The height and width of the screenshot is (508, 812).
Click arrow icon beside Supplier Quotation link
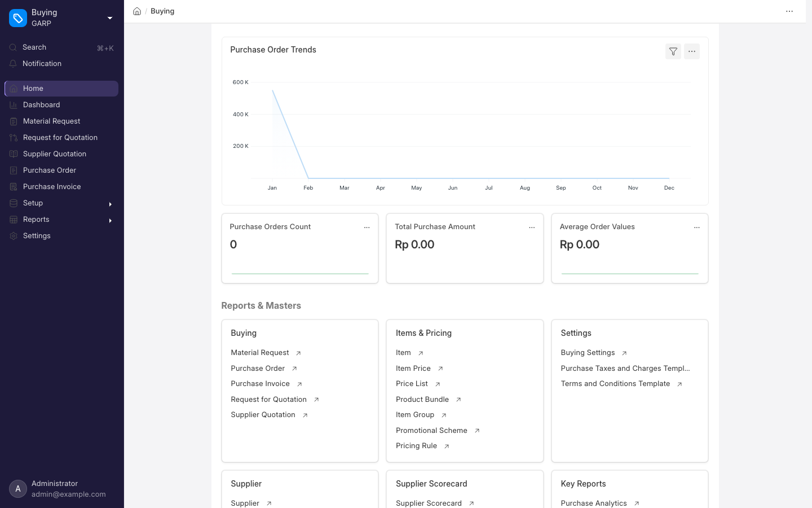(305, 415)
